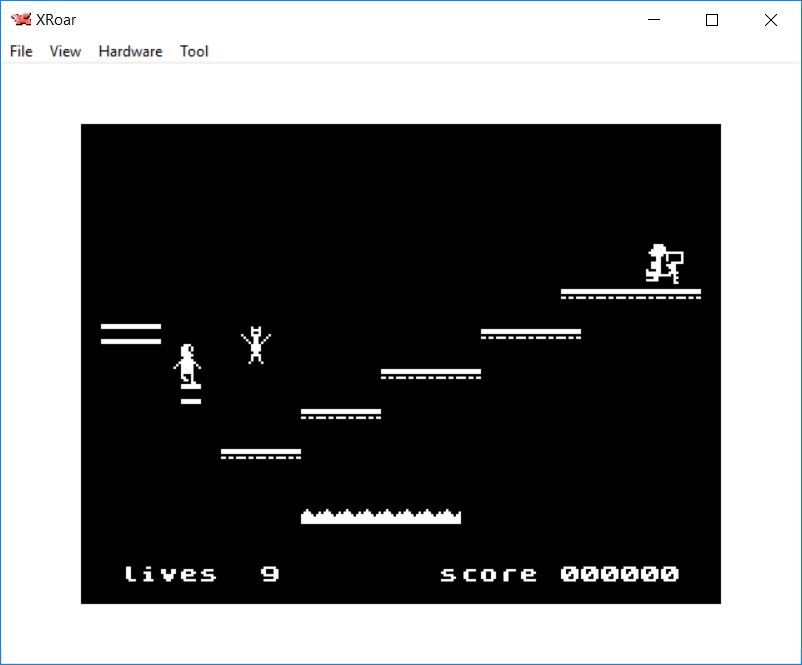
Task: Click the lives counter number 9
Action: (x=270, y=574)
